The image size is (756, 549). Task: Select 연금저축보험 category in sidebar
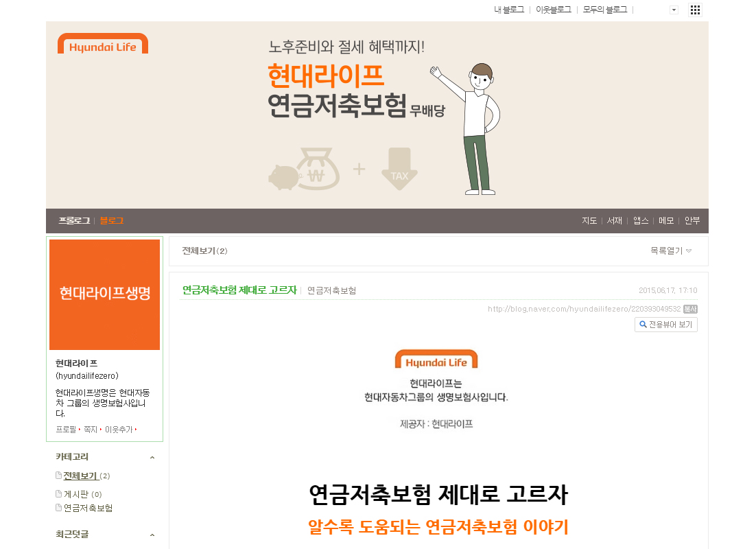click(88, 508)
